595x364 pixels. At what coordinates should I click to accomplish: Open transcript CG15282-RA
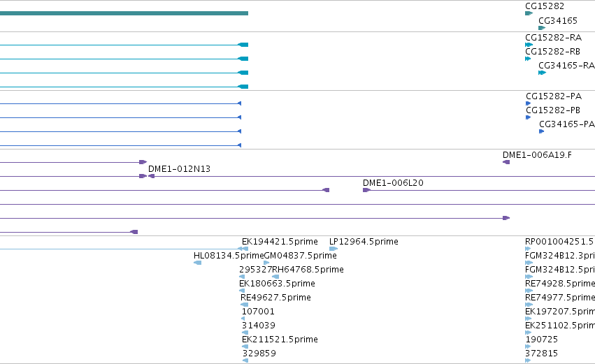coord(553,38)
